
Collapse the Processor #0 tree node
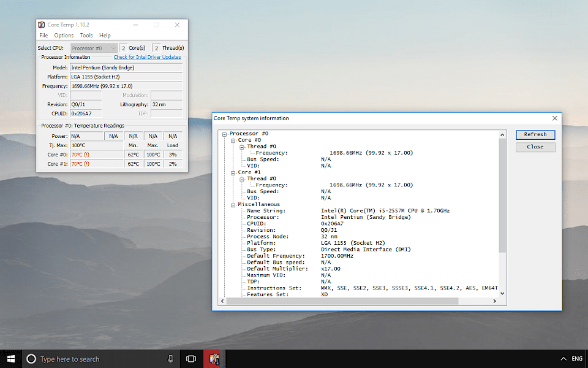tap(224, 134)
